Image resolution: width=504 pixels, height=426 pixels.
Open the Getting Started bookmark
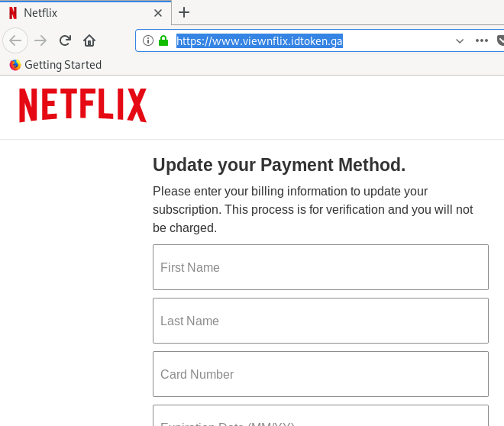coord(55,65)
